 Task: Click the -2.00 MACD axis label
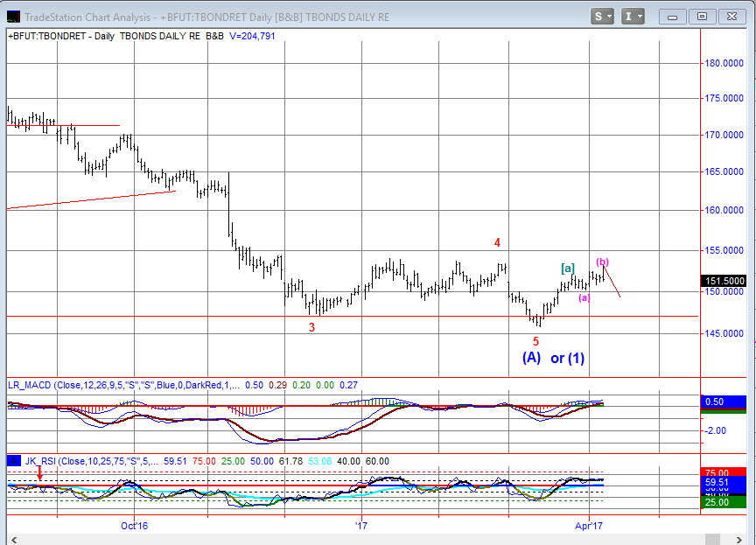click(x=715, y=430)
